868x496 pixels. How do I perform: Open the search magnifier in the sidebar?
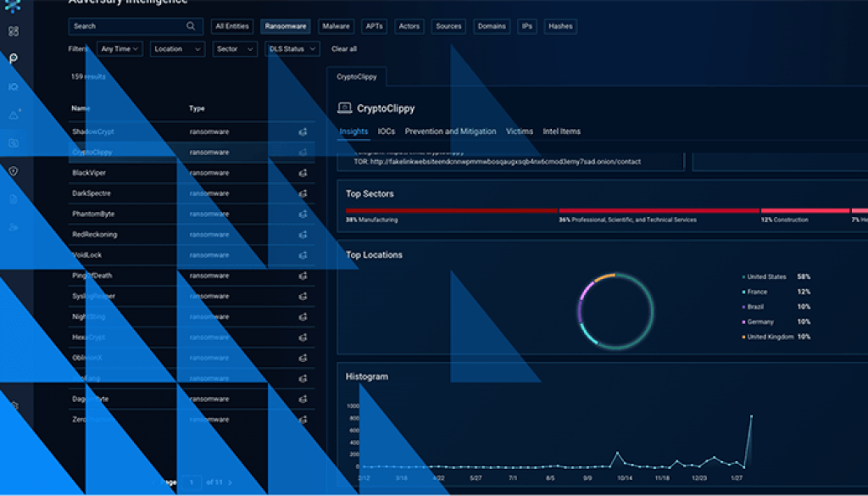[14, 59]
